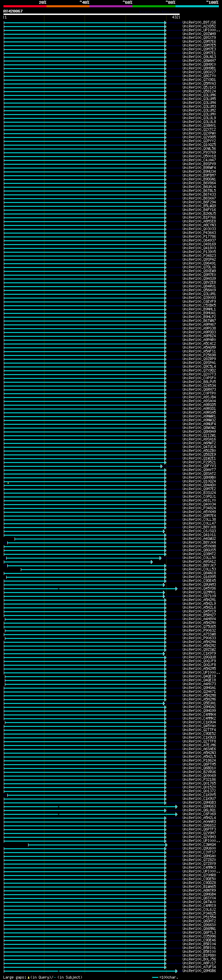Select the UniRef100_O97109 label
This screenshot has width=222, height=980.
point(199,596)
